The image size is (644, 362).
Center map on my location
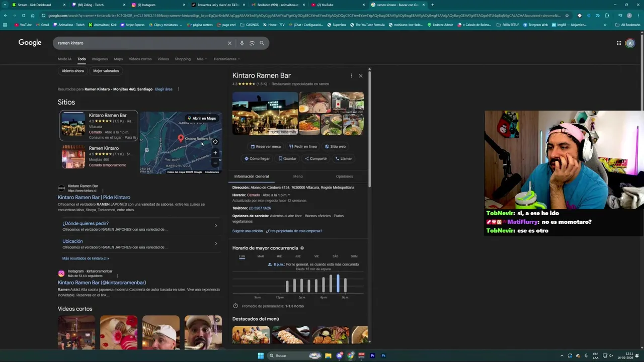pos(215,142)
